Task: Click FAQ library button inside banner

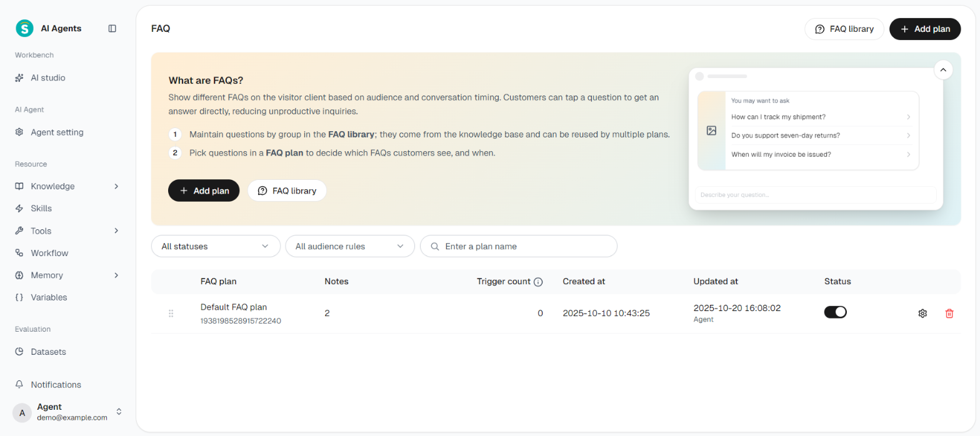Action: [287, 191]
